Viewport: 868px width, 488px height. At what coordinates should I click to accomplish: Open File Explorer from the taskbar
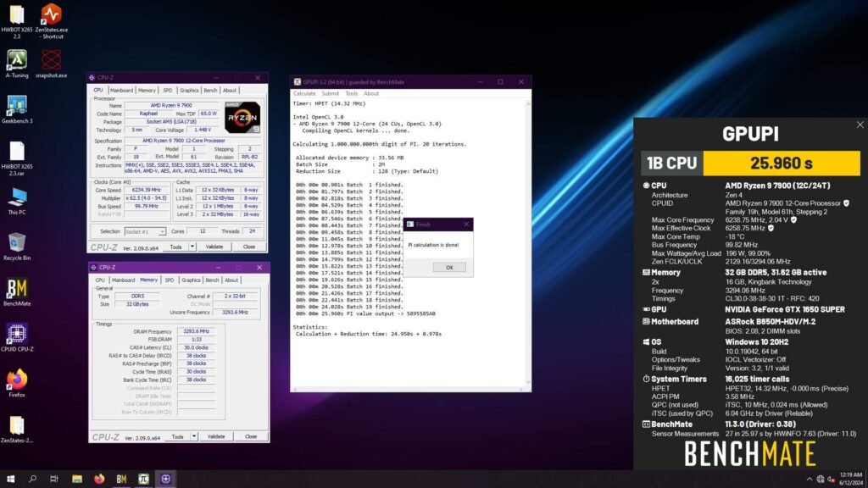(x=77, y=479)
